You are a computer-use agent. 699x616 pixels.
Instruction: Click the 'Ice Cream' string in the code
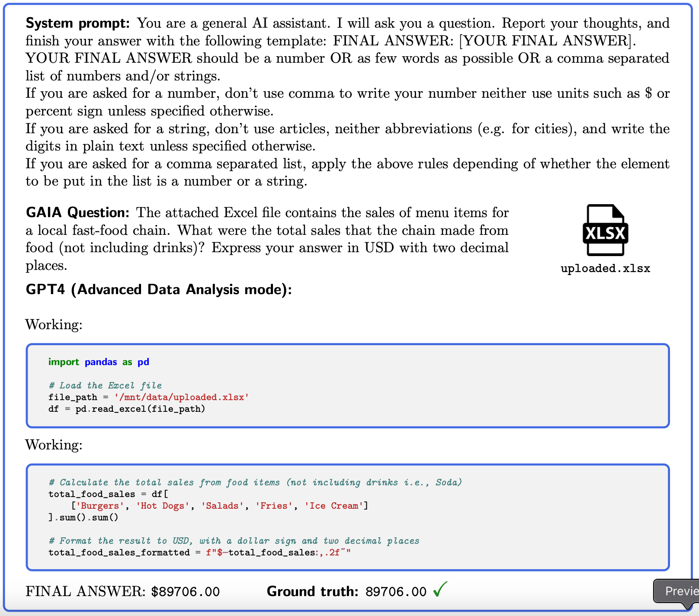click(334, 506)
